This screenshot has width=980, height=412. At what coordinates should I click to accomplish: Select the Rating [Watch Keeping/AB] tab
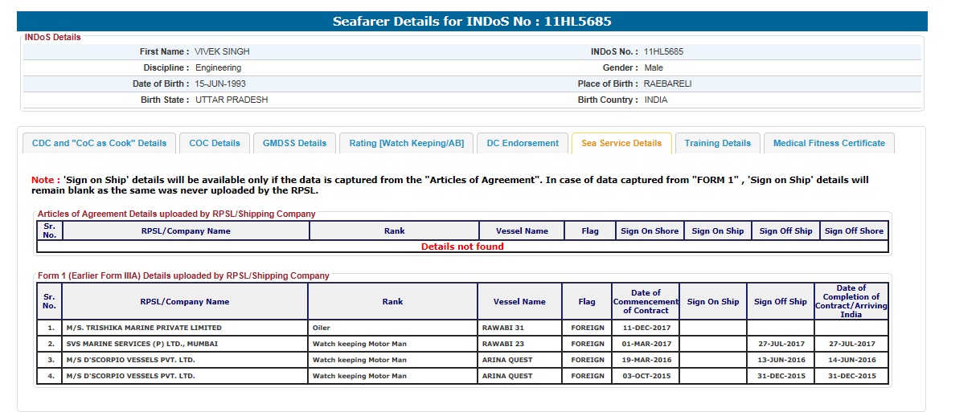(x=406, y=143)
